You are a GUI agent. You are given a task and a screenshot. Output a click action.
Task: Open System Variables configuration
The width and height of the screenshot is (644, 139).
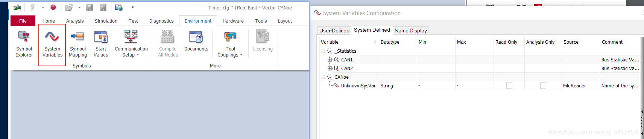(x=52, y=44)
